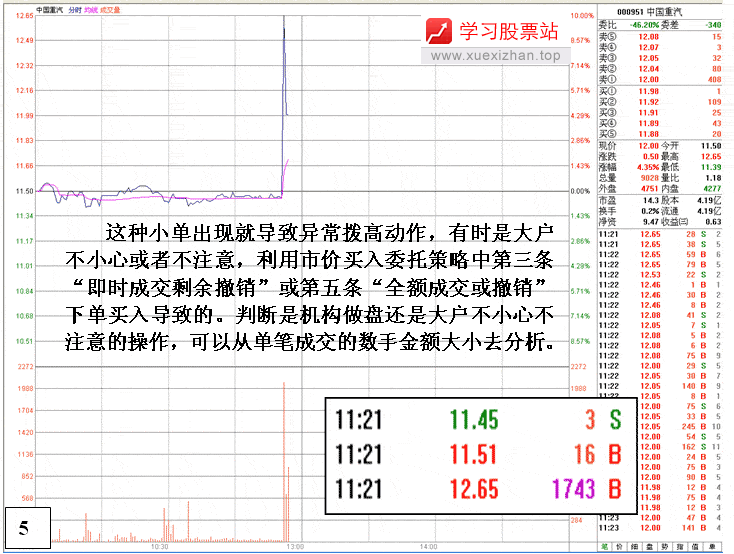Click the 分时 legend label above chart
734x554 pixels.
coord(75,10)
